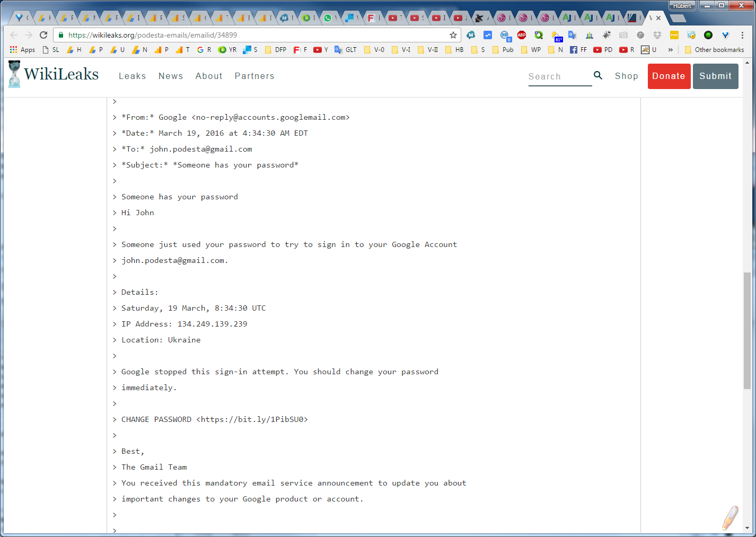The height and width of the screenshot is (537, 756).
Task: Click the green circle extension icon
Action: (708, 35)
